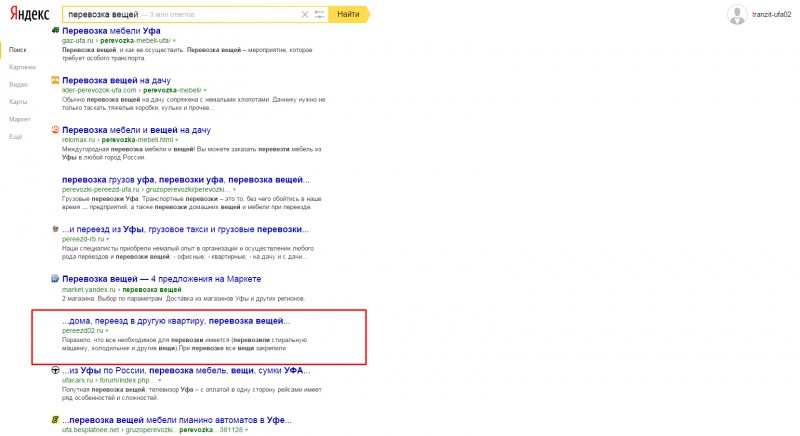Click snippet text 2 магазина. Выбор по параметрам

[184, 298]
